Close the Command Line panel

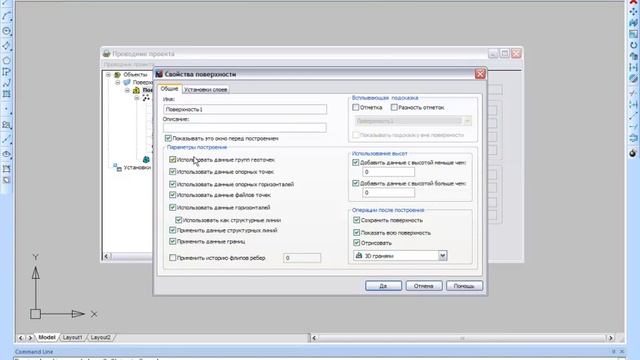622,351
